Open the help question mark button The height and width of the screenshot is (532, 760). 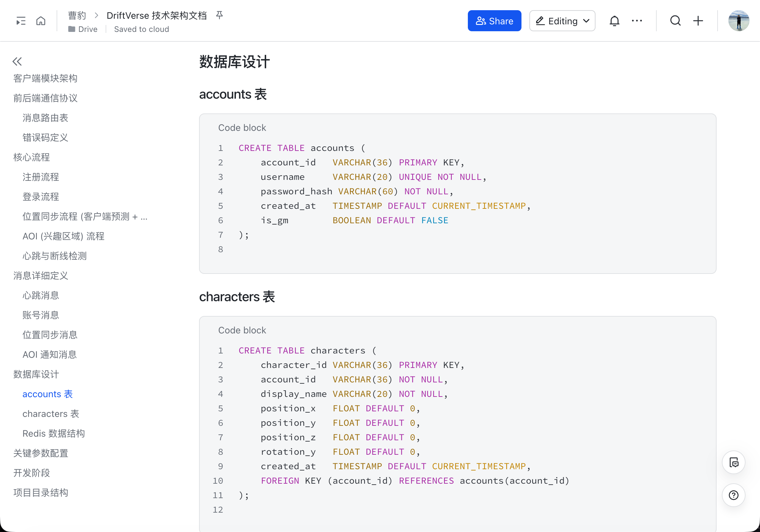tap(734, 495)
